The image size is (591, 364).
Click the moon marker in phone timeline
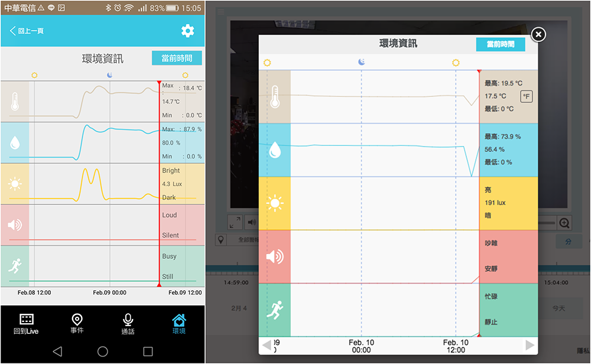[x=110, y=75]
